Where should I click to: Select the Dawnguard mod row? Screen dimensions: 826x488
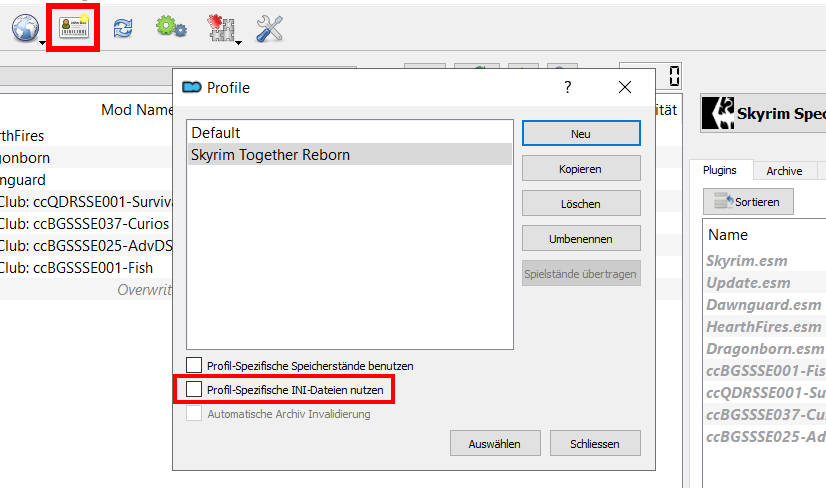pos(86,180)
